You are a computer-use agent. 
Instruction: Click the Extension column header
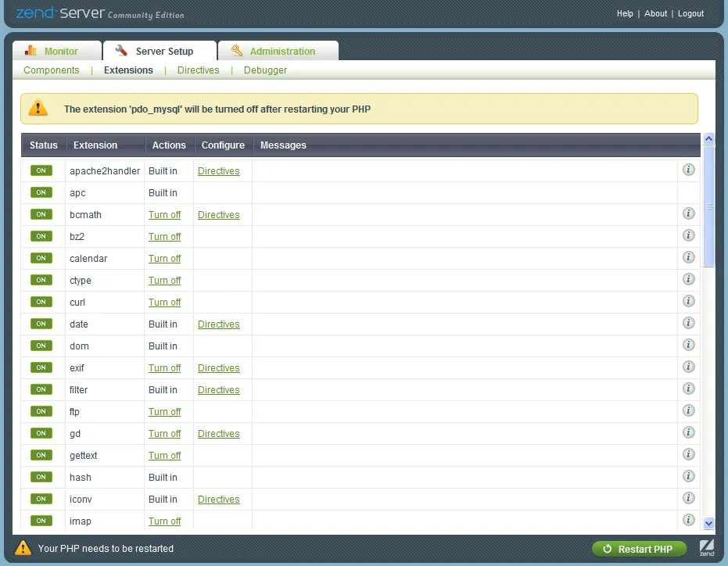tap(95, 145)
